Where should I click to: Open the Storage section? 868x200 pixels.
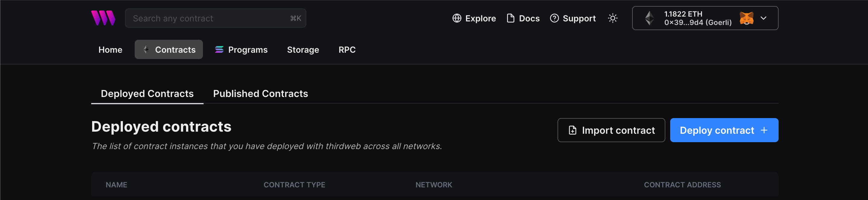303,49
